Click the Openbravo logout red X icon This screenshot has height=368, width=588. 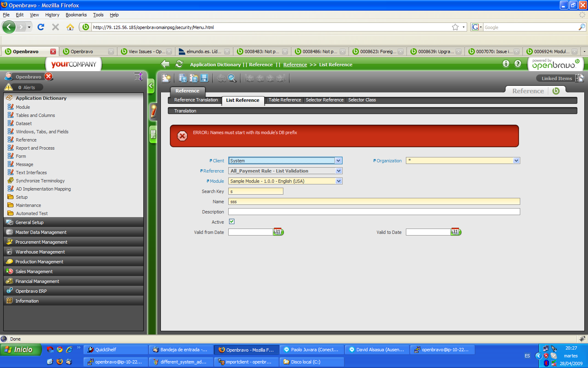(49, 76)
